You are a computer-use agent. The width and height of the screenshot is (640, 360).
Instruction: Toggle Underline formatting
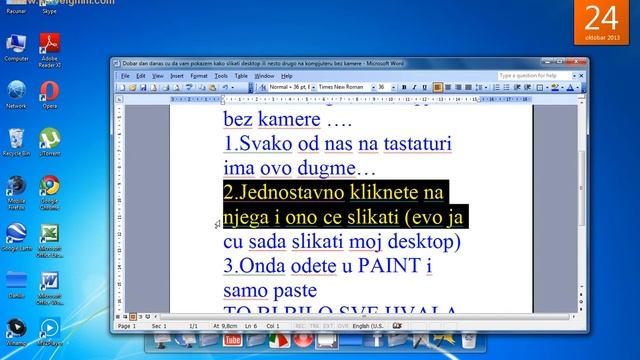point(424,87)
